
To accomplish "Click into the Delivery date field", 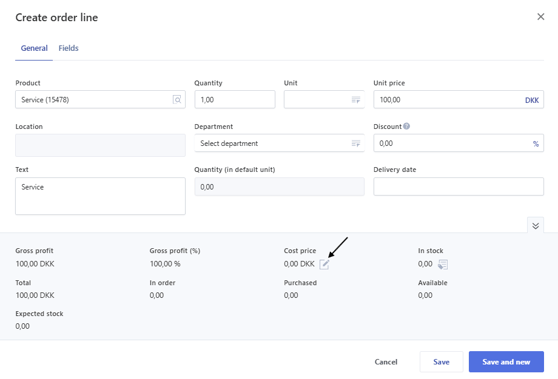I will tap(458, 186).
